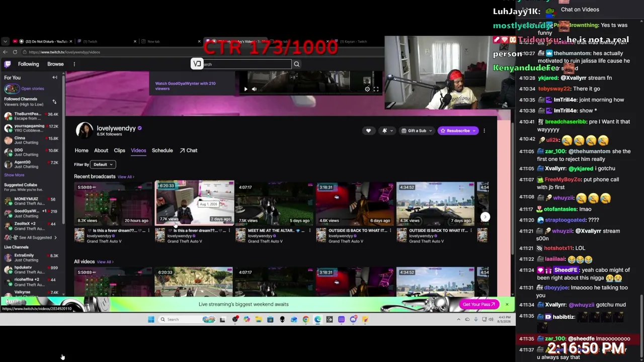
Task: Open TheBurntPeanut channel from followed list
Action: [32, 116]
